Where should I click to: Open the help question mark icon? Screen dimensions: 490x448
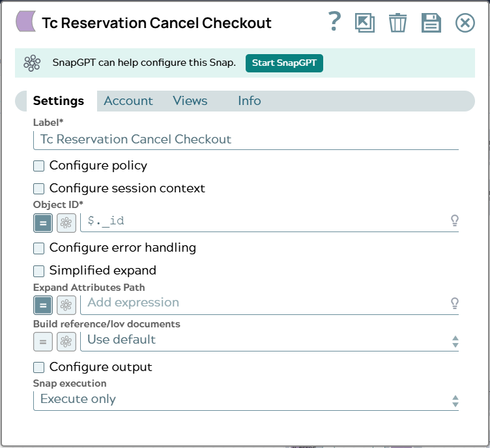pos(334,22)
